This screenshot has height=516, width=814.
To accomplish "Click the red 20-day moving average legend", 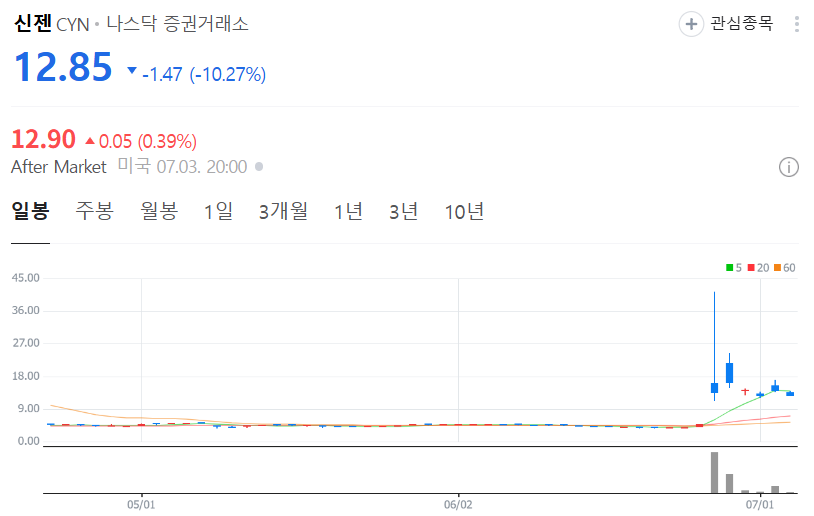I will [x=758, y=268].
